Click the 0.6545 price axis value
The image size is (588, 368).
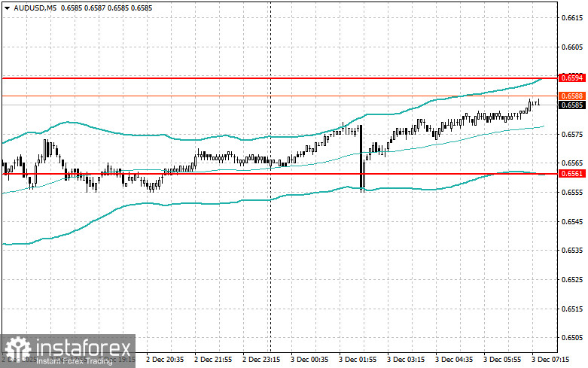click(572, 221)
